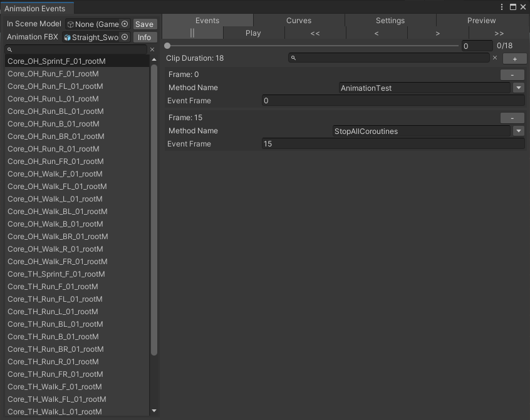The width and height of the screenshot is (530, 420).
Task: Click the pause playback button
Action: tap(192, 33)
